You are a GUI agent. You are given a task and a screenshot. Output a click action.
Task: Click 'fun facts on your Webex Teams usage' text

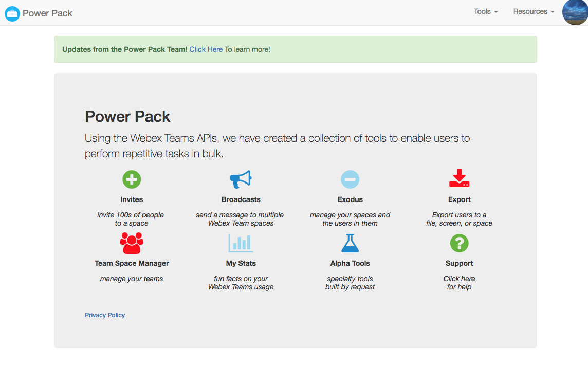coord(241,283)
